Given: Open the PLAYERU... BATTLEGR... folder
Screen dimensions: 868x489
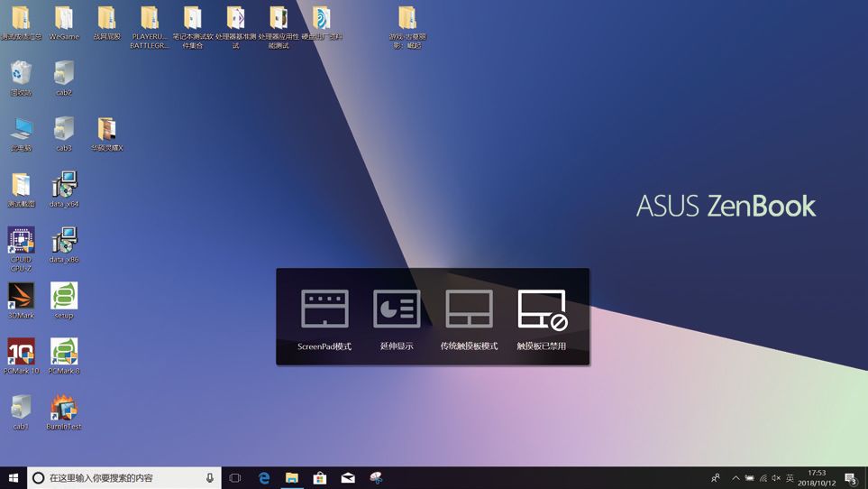Looking at the screenshot, I should 150,28.
